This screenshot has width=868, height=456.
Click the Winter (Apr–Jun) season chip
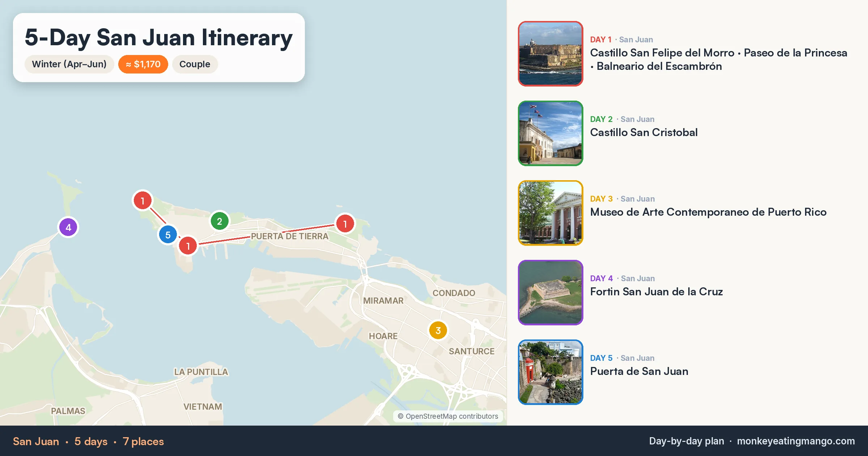click(x=69, y=64)
